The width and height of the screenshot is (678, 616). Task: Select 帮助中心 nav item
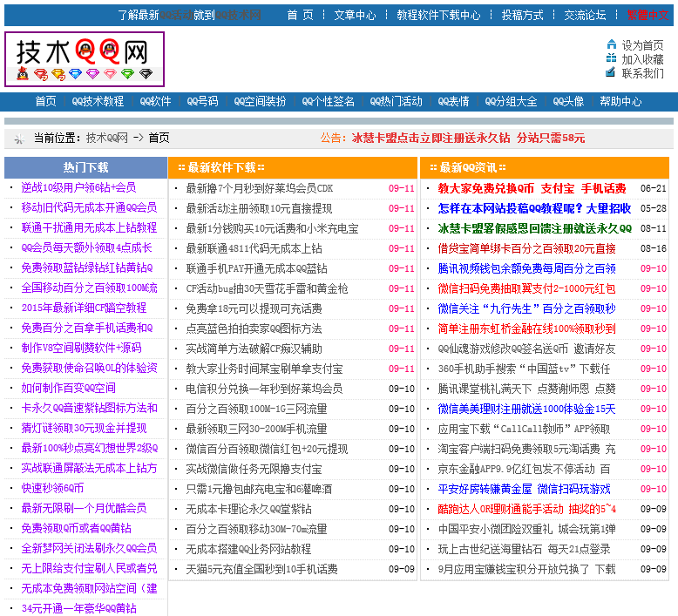click(x=621, y=101)
